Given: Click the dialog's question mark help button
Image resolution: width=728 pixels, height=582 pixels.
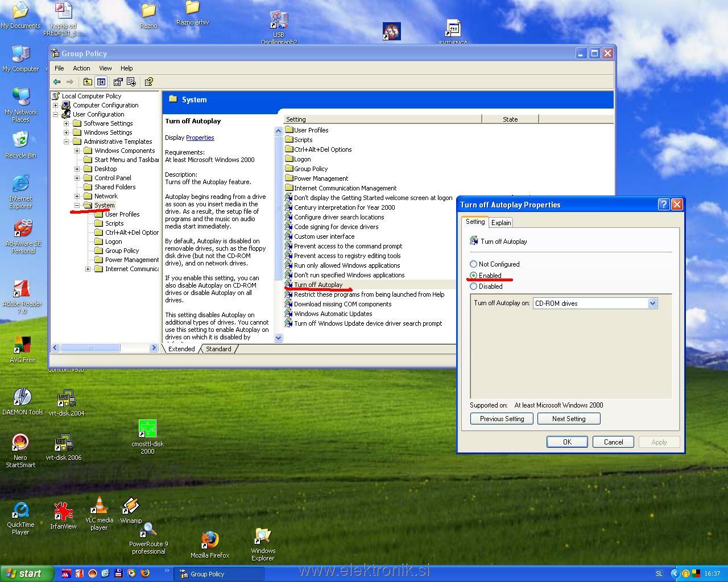Looking at the screenshot, I should pos(663,205).
